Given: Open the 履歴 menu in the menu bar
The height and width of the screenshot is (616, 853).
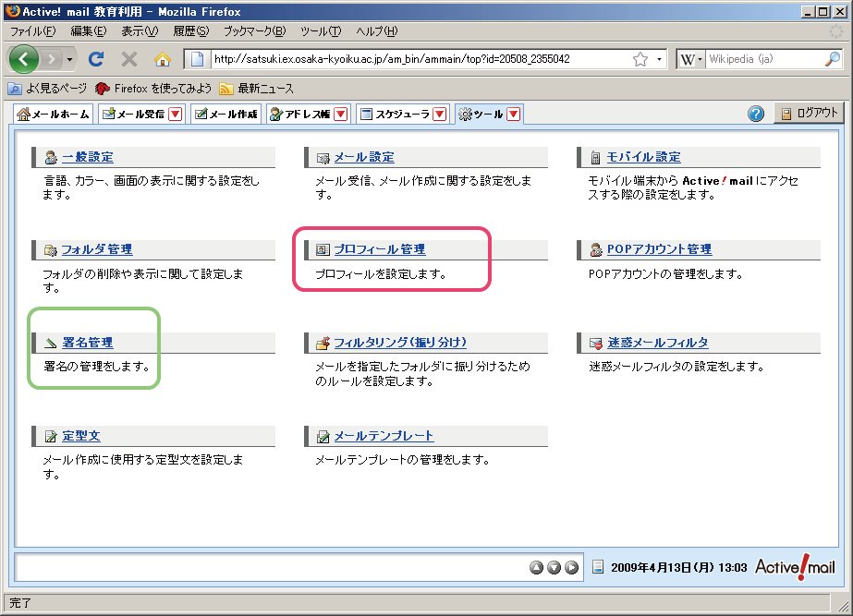Looking at the screenshot, I should [x=190, y=31].
